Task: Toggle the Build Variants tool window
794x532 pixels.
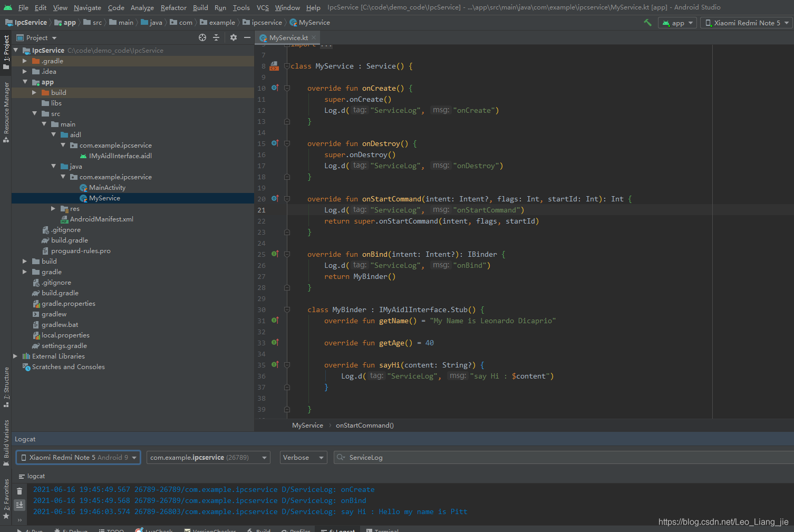Action: (6, 442)
